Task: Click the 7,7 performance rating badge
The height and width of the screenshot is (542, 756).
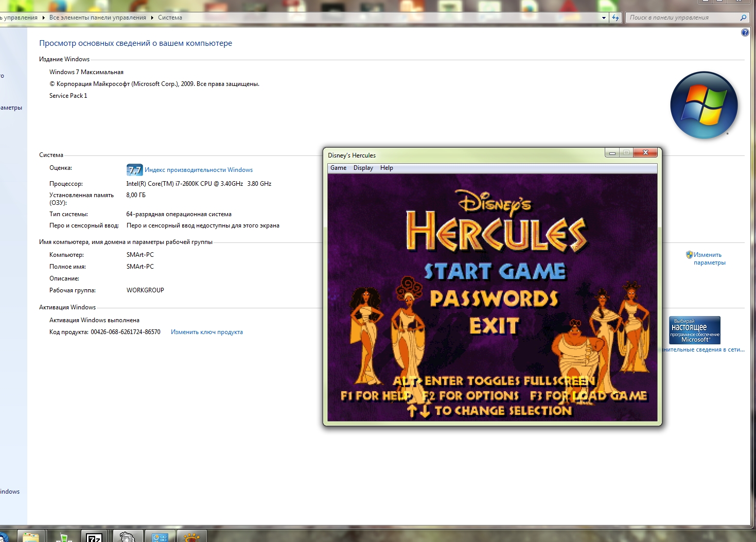Action: pyautogui.click(x=134, y=170)
